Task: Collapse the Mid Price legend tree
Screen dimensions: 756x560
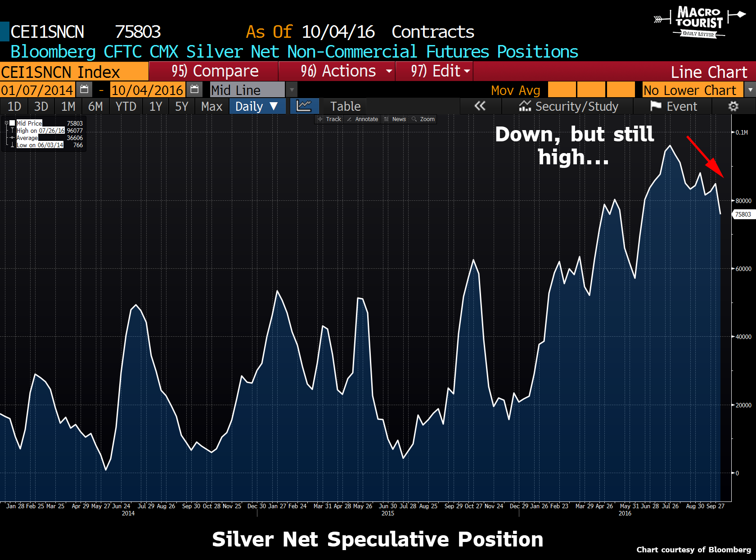Action: point(6,123)
